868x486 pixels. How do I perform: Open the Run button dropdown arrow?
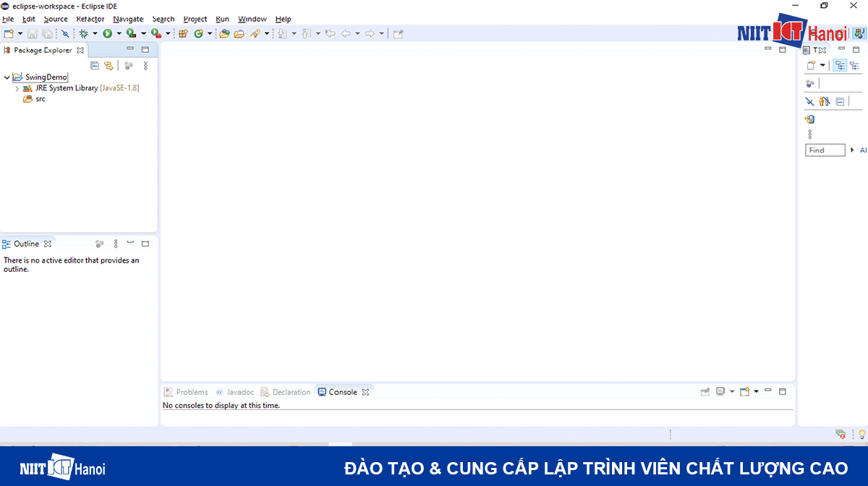pos(118,33)
